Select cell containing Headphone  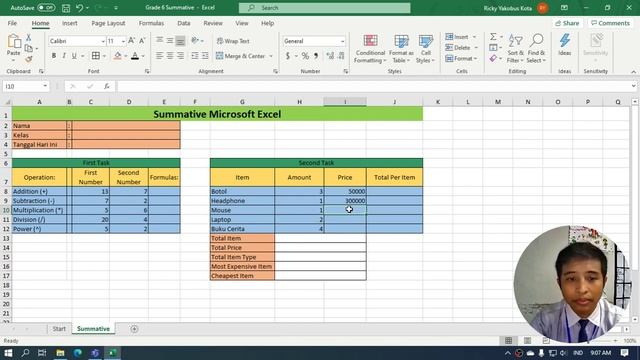coord(242,201)
